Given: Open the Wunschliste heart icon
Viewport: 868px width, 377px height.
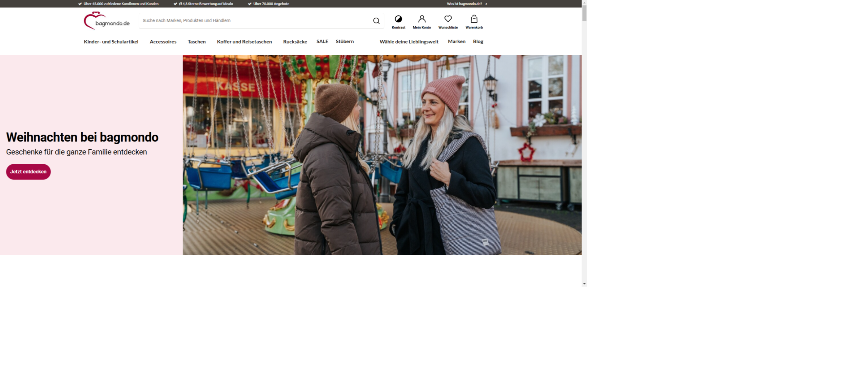Looking at the screenshot, I should (x=448, y=19).
